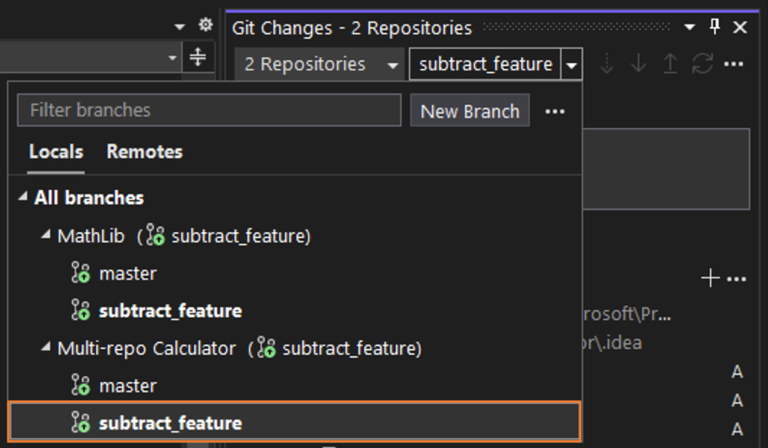
Task: Click the Fetch dashed down-arrow icon
Action: click(606, 64)
